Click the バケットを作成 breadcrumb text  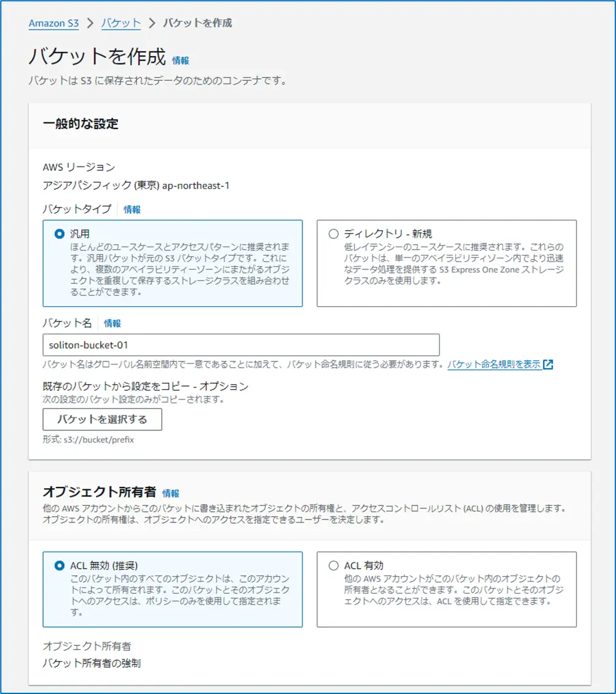(x=197, y=23)
